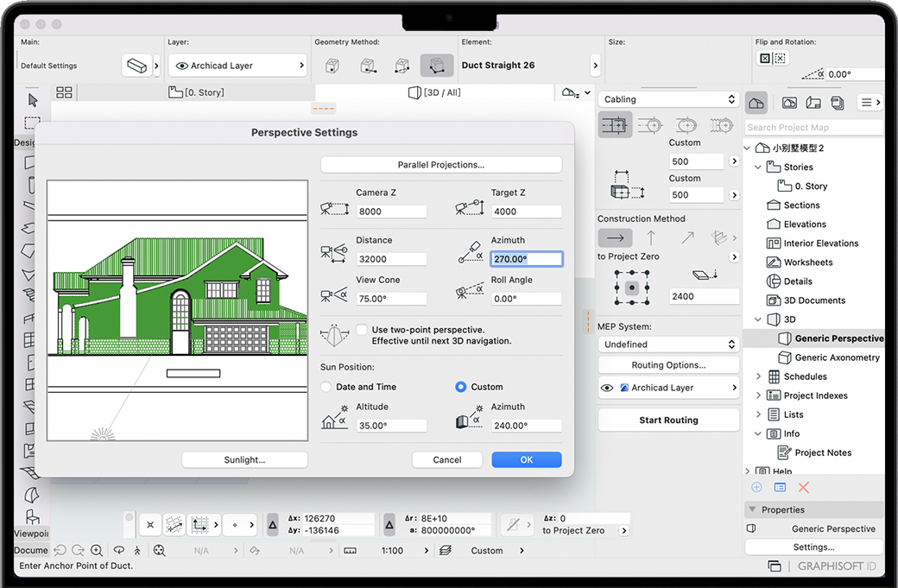Viewport: 898px width, 588px height.
Task: Select the Custom sun position radio
Action: (x=460, y=387)
